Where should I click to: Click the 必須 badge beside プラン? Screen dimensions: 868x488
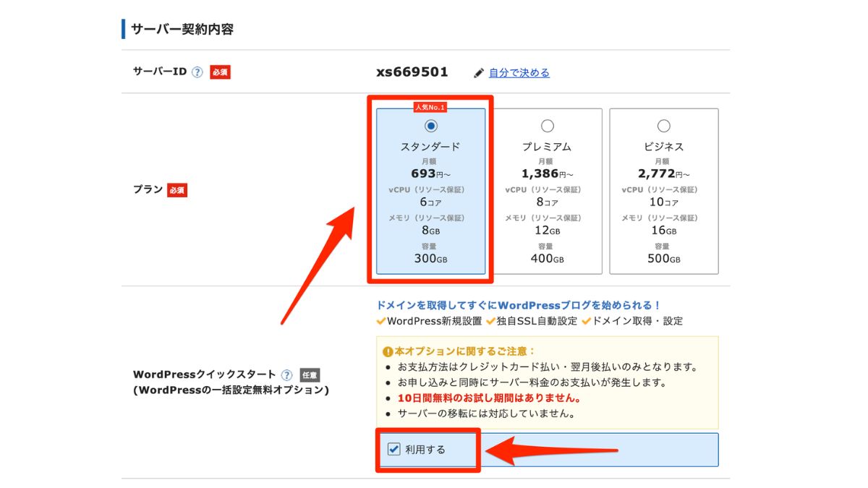tap(177, 189)
